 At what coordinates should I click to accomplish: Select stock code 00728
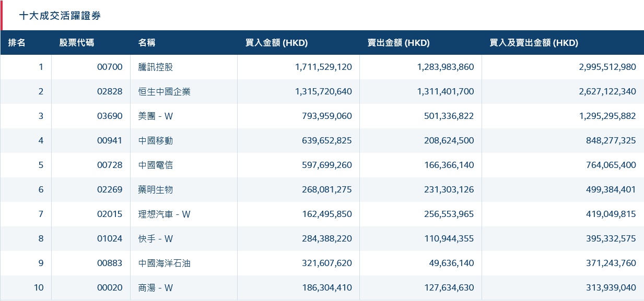click(x=110, y=165)
